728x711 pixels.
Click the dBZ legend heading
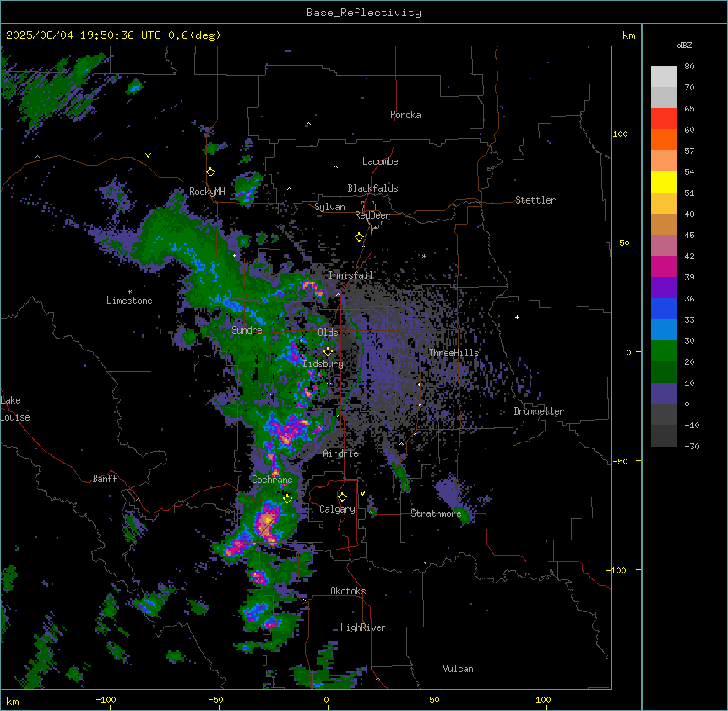click(684, 45)
